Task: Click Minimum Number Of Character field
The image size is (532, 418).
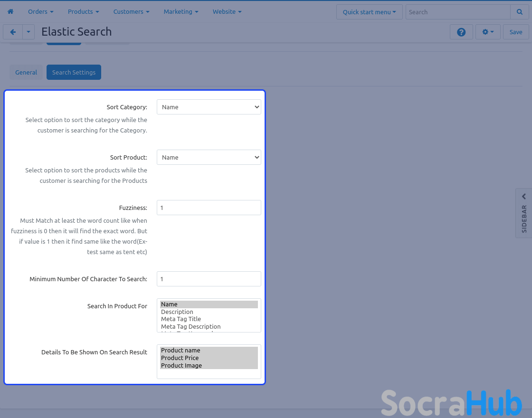Action: click(209, 279)
